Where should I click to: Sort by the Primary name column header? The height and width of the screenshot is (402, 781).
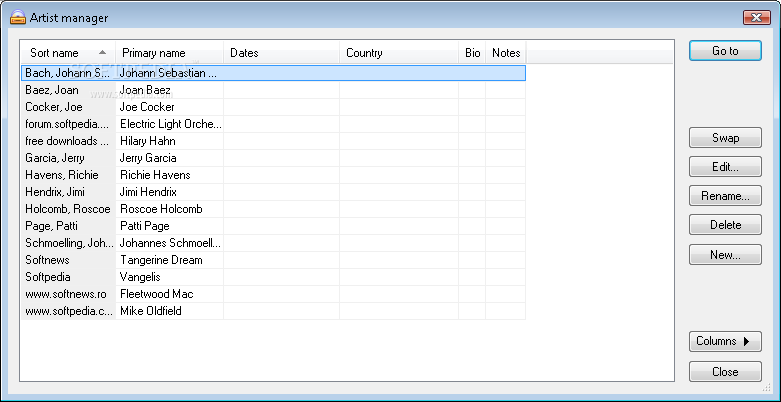(169, 53)
